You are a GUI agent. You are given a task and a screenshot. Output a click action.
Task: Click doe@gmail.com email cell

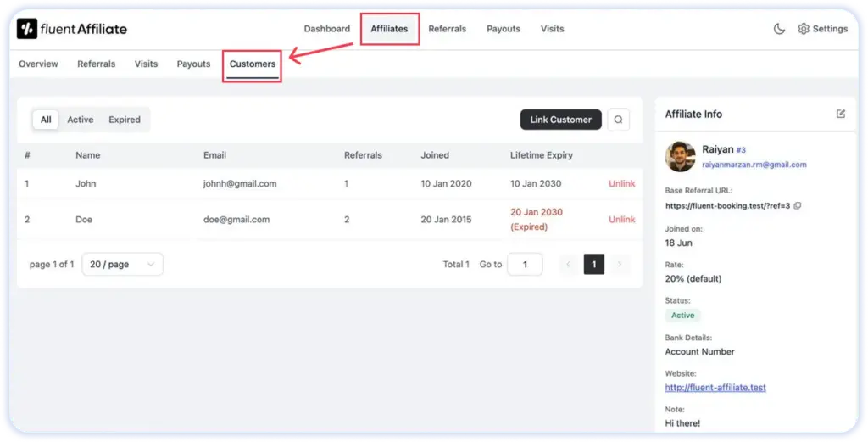pyautogui.click(x=236, y=220)
